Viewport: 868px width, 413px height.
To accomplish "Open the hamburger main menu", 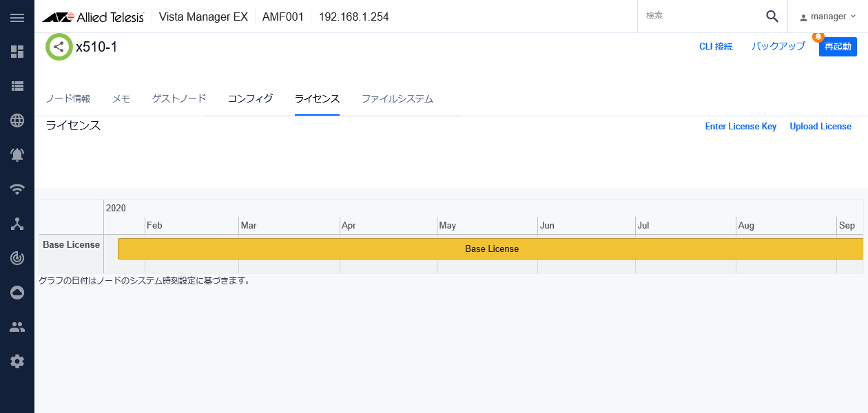I will coord(17,17).
